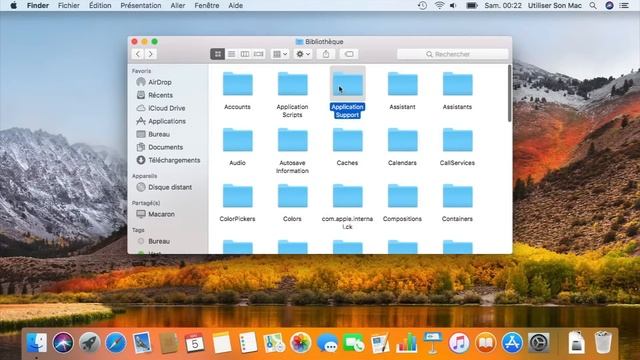Select the CallServices folder
640x360 pixels.
(458, 140)
